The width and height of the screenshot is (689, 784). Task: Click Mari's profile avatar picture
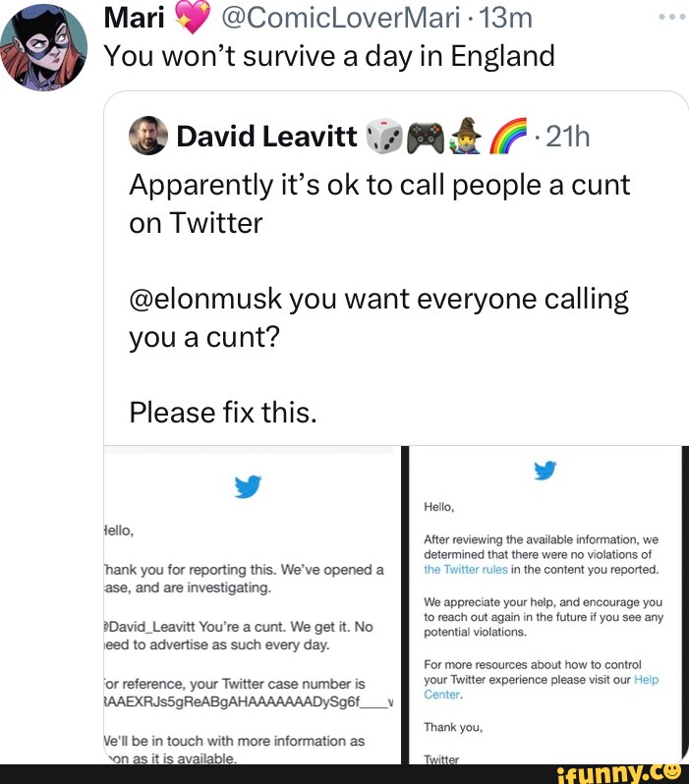(x=42, y=46)
